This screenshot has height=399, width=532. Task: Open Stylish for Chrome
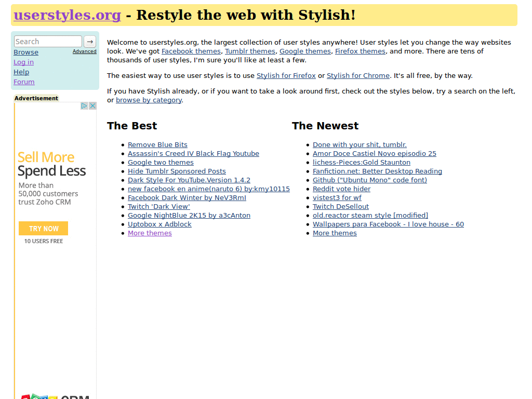tap(356, 75)
